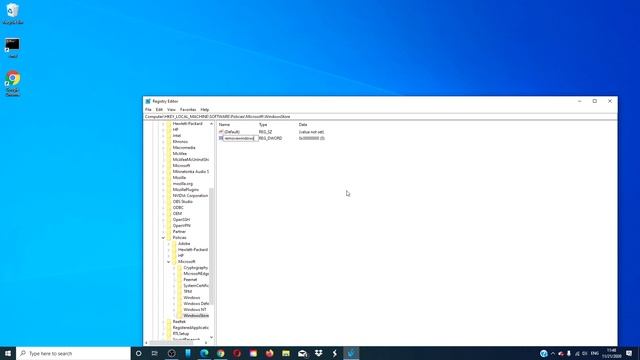
Task: Open the Edit menu
Action: pos(159,110)
